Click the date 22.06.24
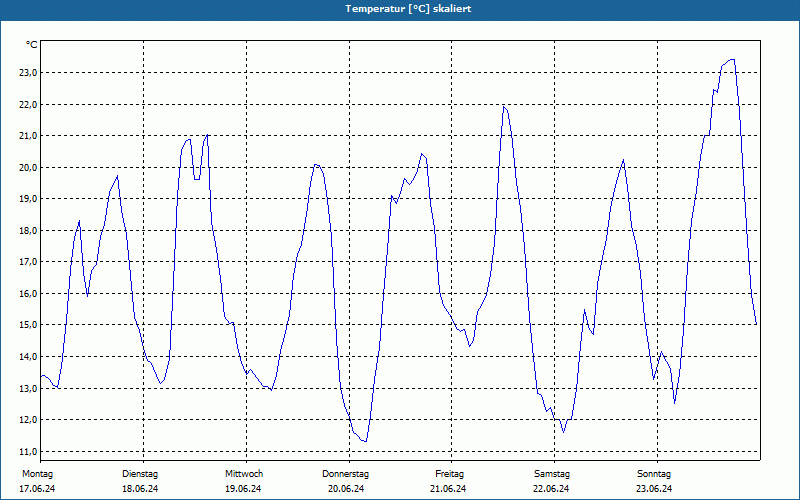 [x=551, y=489]
